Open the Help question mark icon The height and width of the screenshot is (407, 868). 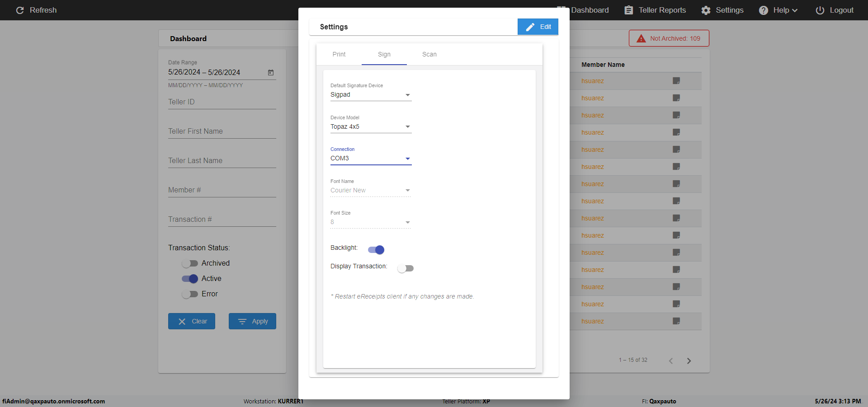tap(763, 10)
